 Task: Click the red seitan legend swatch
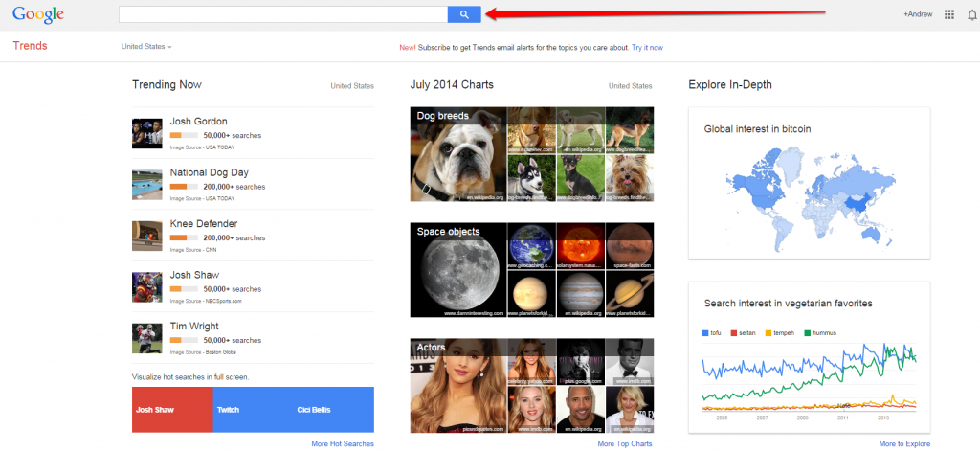point(734,333)
